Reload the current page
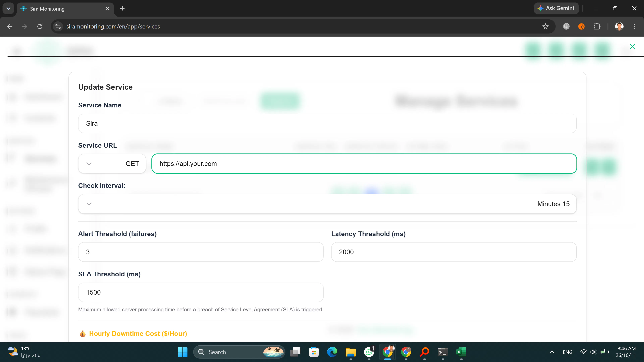644x362 pixels. (40, 26)
